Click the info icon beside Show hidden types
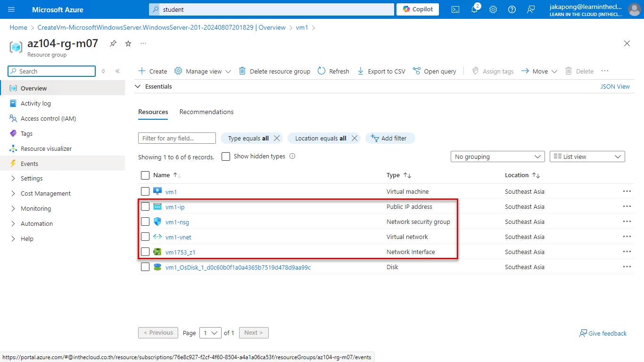644x362 pixels. tap(292, 156)
